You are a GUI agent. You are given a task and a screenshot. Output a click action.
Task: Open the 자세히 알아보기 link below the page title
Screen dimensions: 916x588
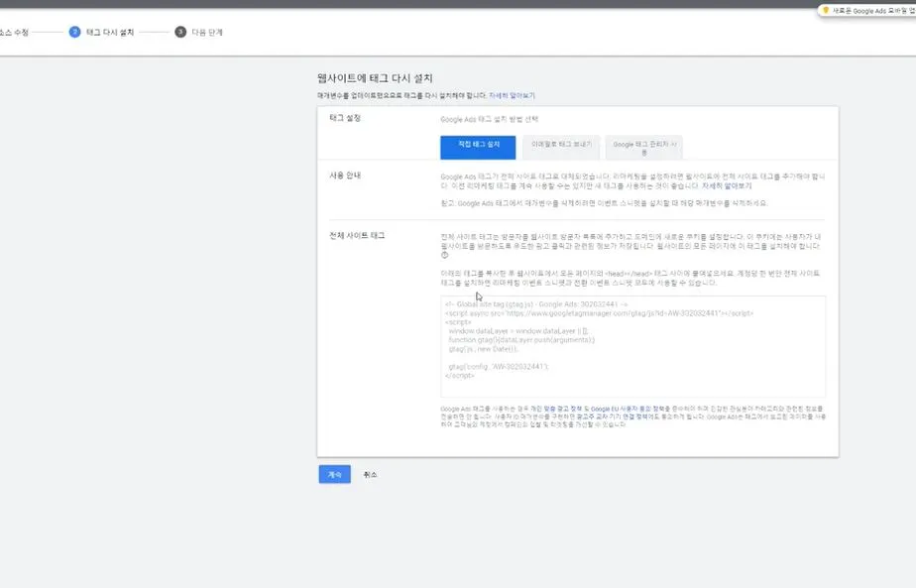click(511, 94)
